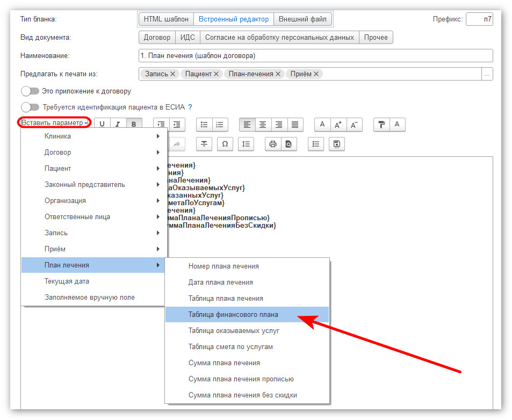
Task: Enable 'Это приложение к договору' switch
Action: tap(30, 91)
